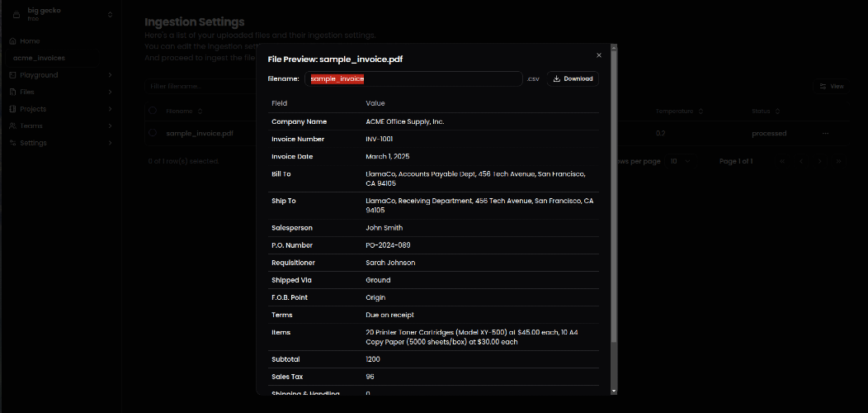Sort by the Status column header
The image size is (868, 413).
[766, 112]
